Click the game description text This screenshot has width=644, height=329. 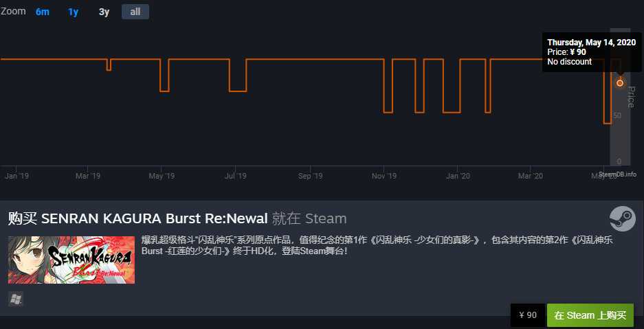[x=377, y=245]
